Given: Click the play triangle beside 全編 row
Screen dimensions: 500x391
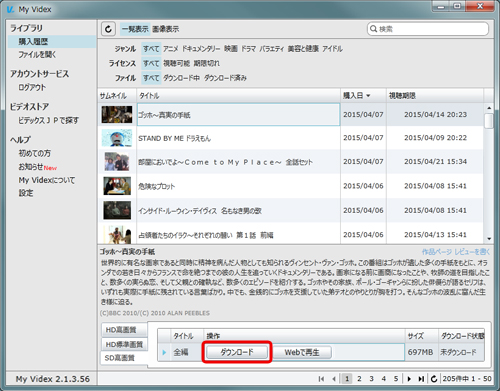Looking at the screenshot, I should coord(164,352).
